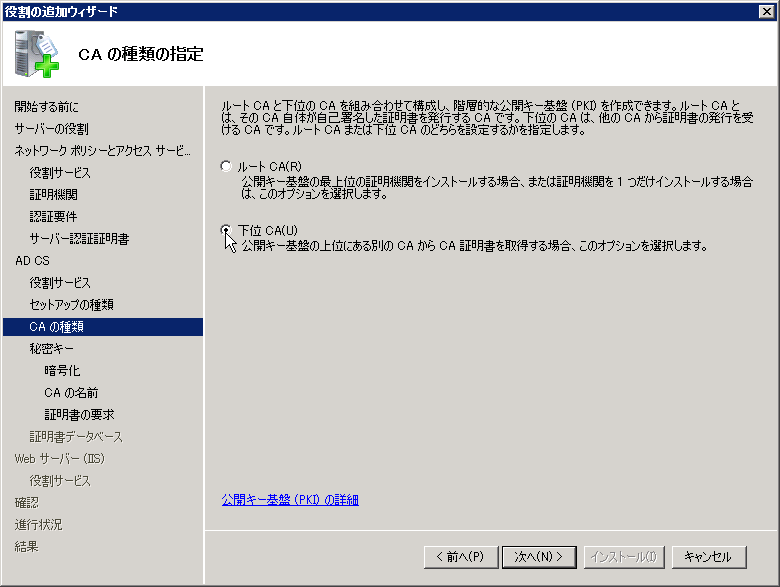Select 暗号化 step
The image size is (780, 587).
point(62,371)
